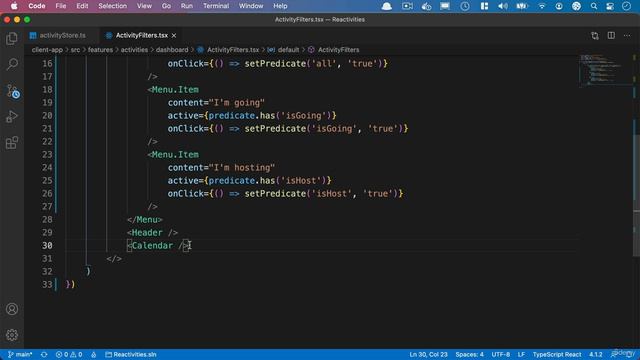Open the Explorer view in activity bar
This screenshot has width=640, height=360.
point(12,38)
